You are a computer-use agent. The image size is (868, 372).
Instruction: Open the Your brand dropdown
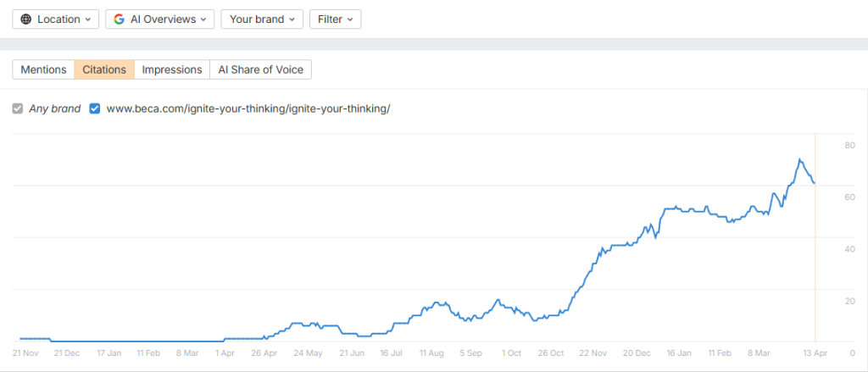pos(262,19)
